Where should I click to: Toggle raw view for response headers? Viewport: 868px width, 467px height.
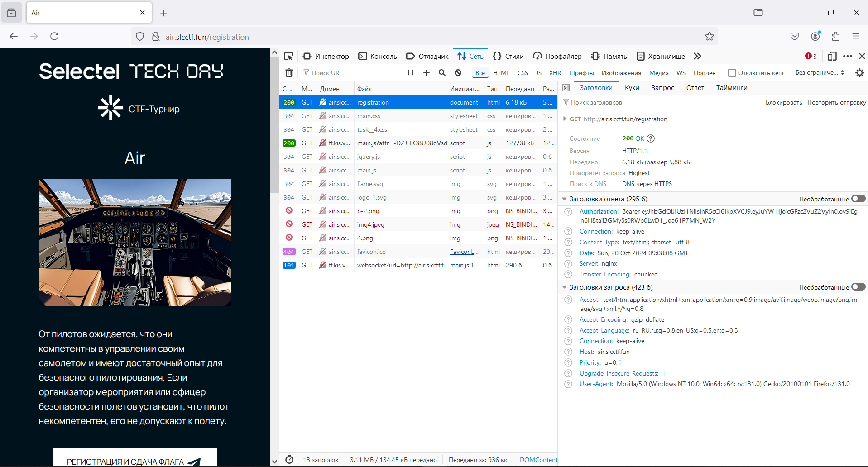(858, 199)
